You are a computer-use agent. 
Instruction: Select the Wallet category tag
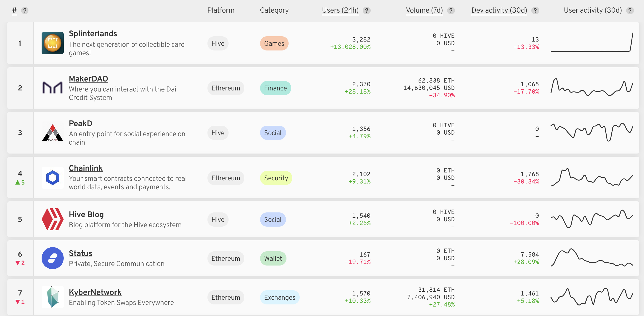[x=273, y=258]
